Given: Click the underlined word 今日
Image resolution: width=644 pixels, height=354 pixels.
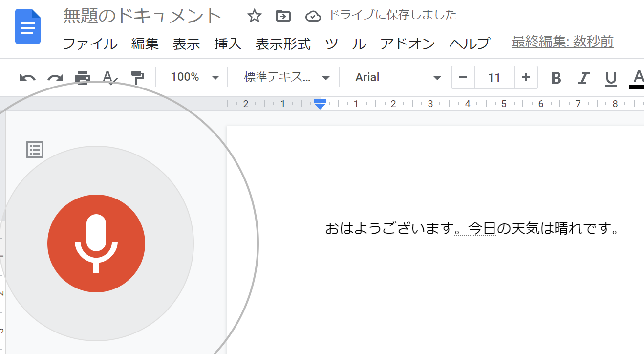Looking at the screenshot, I should pos(482,228).
